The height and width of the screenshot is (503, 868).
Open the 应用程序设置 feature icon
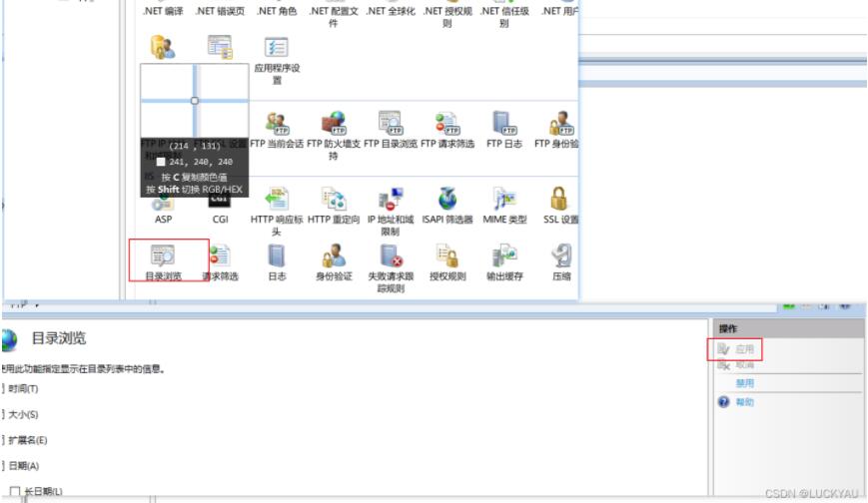point(277,48)
